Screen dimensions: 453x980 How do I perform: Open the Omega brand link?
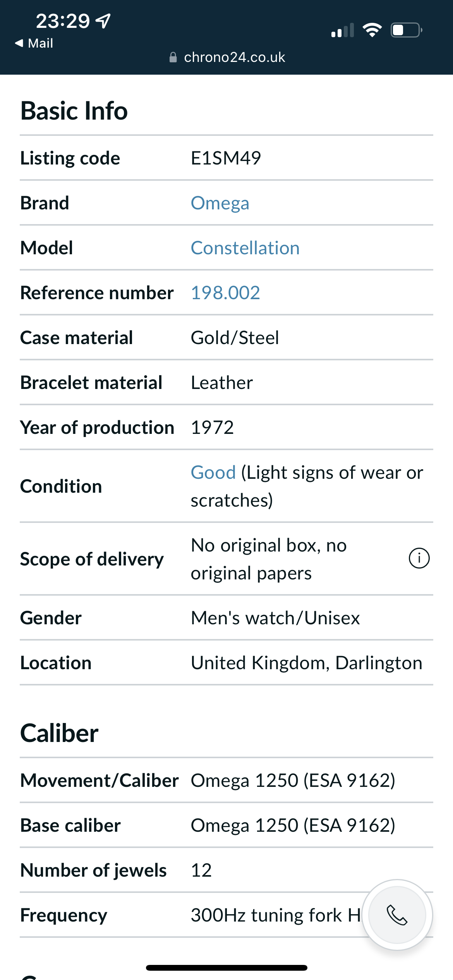click(220, 203)
